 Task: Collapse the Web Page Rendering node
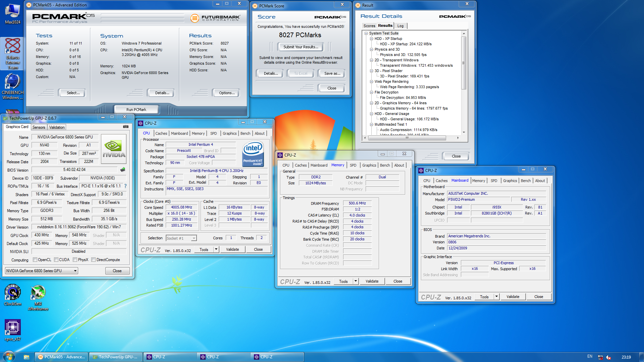(371, 82)
